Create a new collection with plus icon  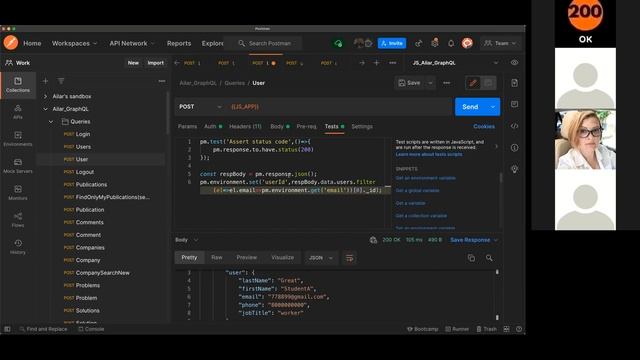coord(45,81)
